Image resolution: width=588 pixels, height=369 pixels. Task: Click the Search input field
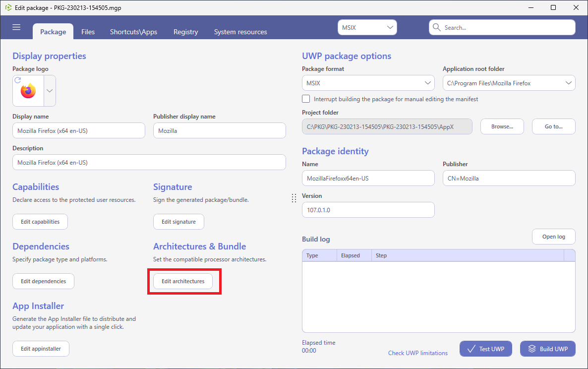click(502, 27)
